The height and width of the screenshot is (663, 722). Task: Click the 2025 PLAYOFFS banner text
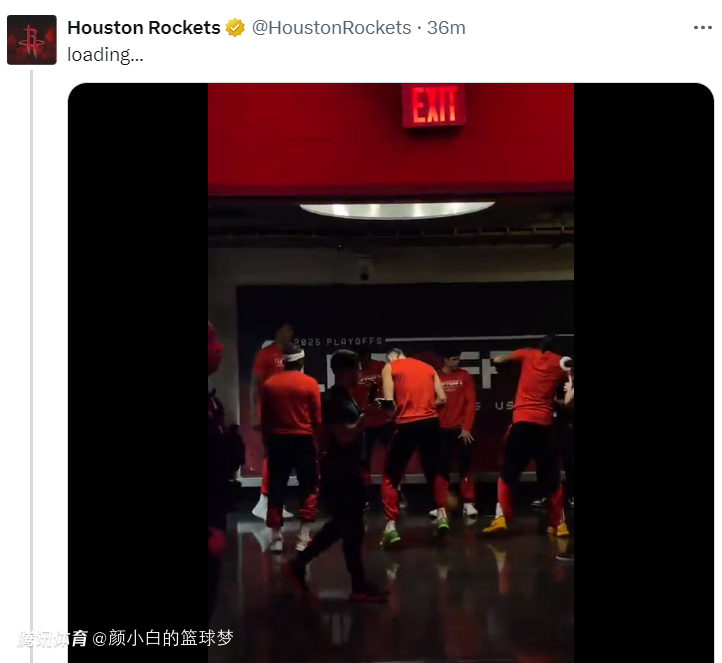click(x=338, y=342)
